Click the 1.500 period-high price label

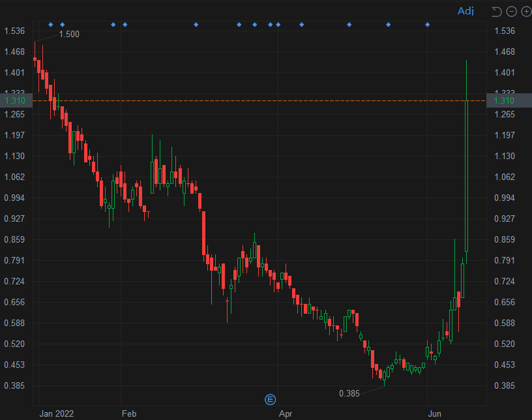click(69, 35)
